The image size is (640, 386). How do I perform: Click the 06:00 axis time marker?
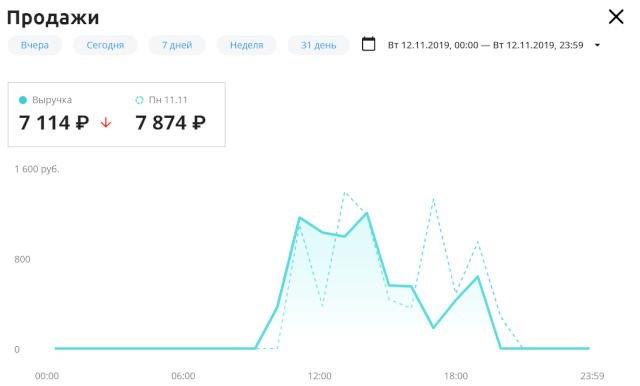coord(183,376)
